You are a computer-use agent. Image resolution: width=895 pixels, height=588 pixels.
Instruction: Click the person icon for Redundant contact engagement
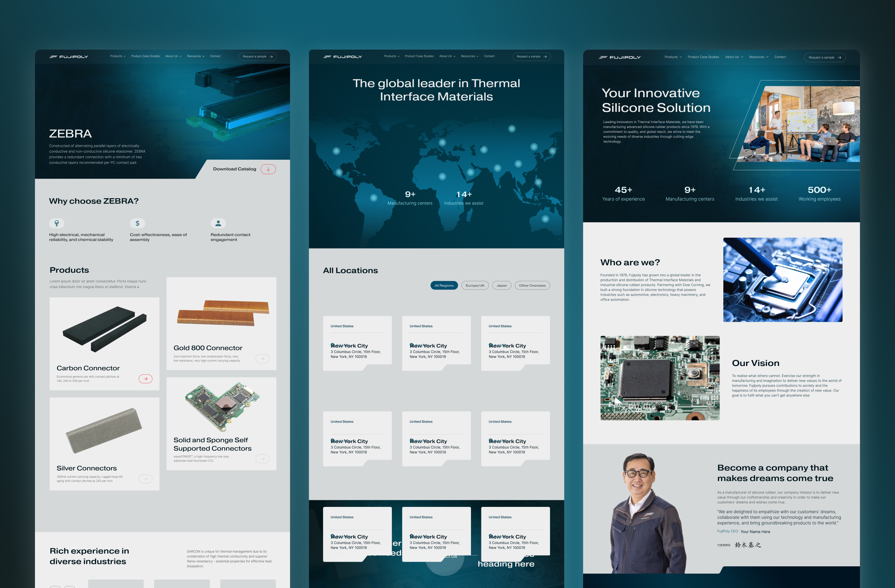(218, 223)
